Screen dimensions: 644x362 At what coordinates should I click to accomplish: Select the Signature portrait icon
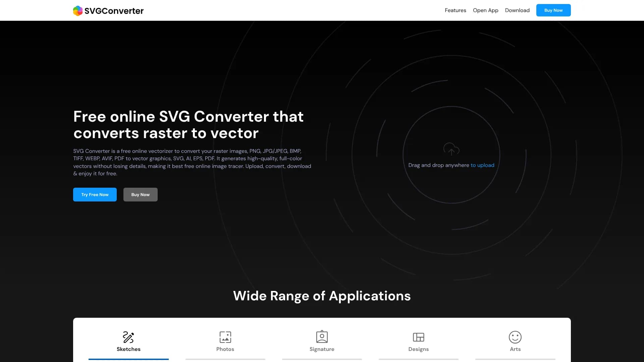click(322, 337)
